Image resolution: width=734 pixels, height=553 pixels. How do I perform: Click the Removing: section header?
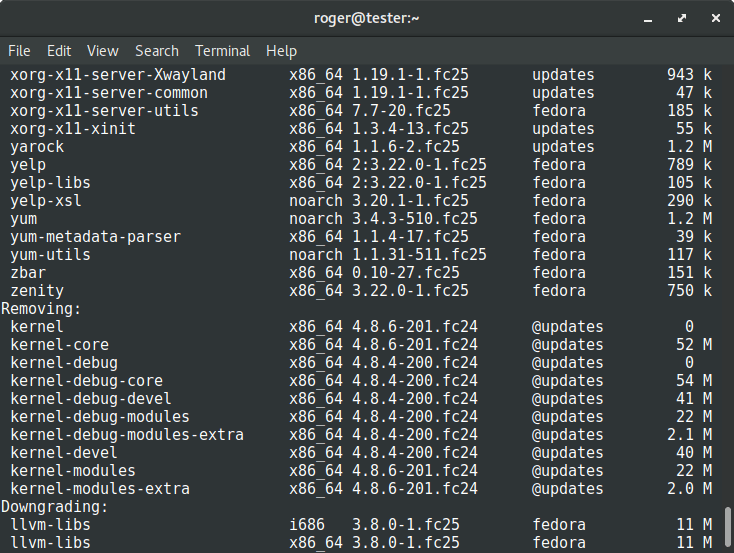pyautogui.click(x=41, y=309)
